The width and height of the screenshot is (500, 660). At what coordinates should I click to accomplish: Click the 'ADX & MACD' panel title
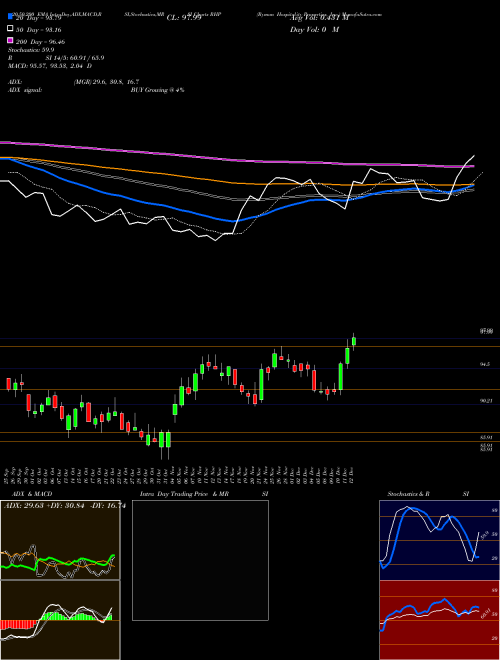[x=32, y=494]
